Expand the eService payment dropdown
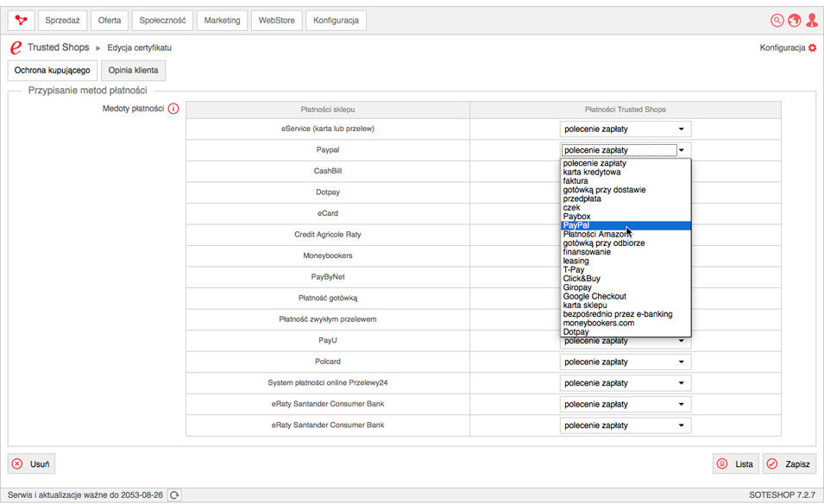Screen dimensions: 824x504 (x=626, y=129)
